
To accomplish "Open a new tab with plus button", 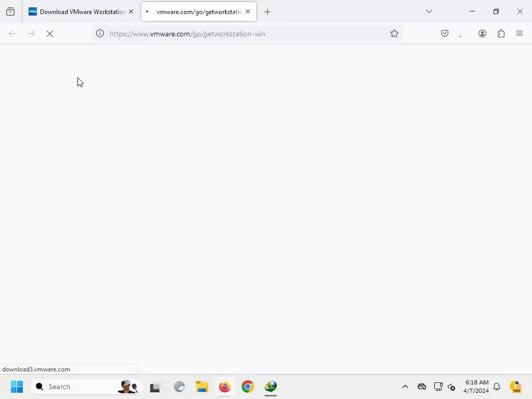I will tap(268, 12).
